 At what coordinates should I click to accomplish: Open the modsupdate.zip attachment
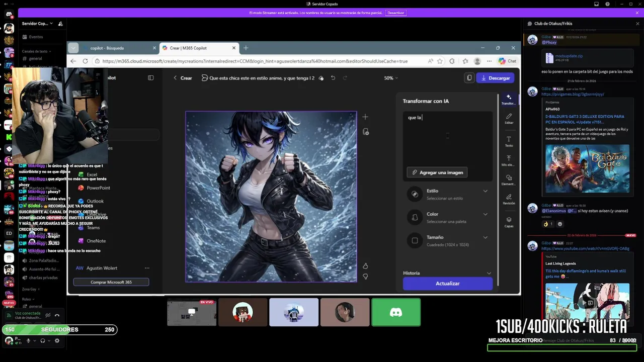(x=569, y=56)
